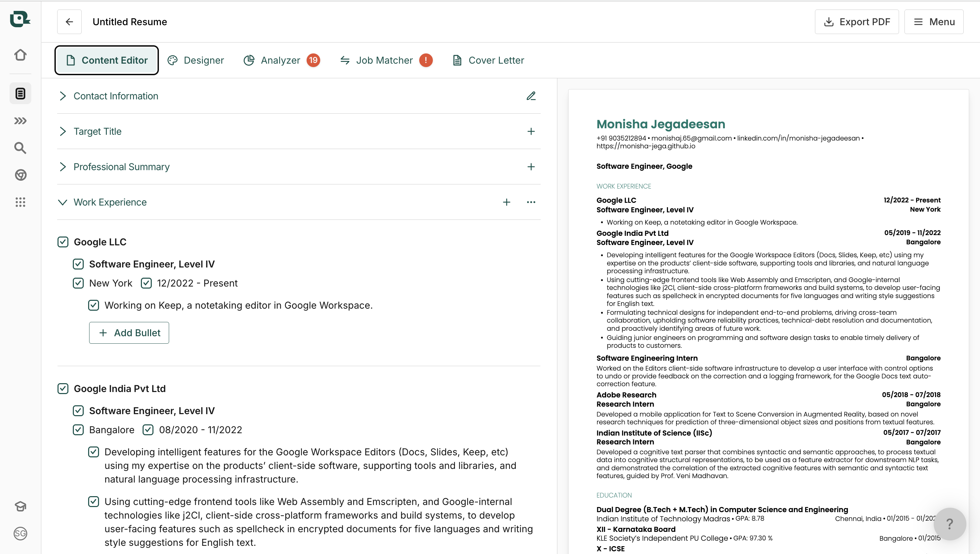Click the back arrow button
Image resolution: width=980 pixels, height=554 pixels.
(x=69, y=22)
